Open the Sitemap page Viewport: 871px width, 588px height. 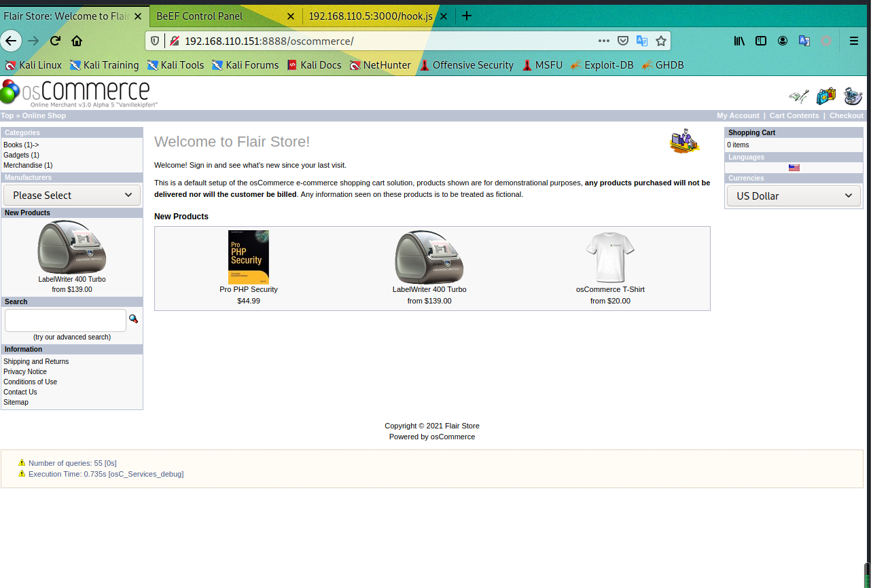[16, 402]
